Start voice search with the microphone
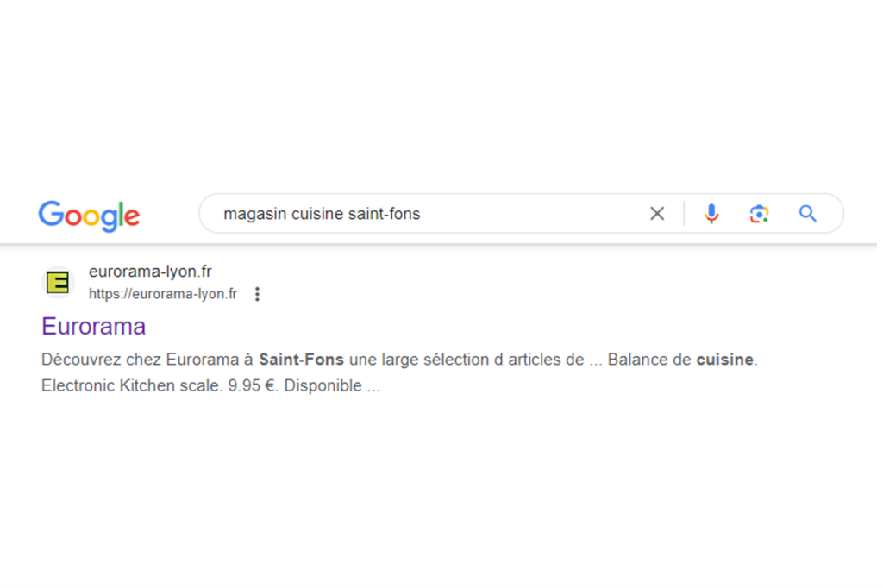Screen dimensions: 883x588 pyautogui.click(x=711, y=214)
